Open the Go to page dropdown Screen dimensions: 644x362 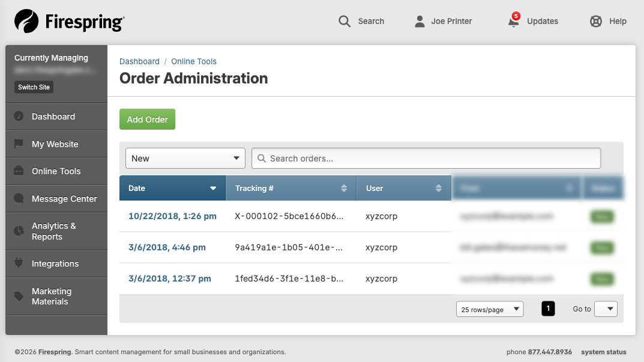tap(606, 309)
